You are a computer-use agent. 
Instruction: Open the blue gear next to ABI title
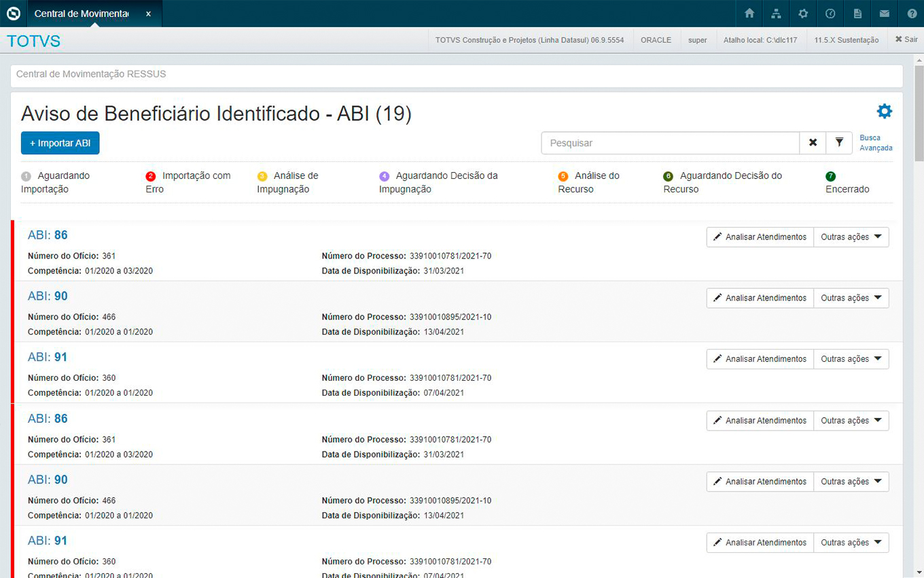tap(884, 112)
